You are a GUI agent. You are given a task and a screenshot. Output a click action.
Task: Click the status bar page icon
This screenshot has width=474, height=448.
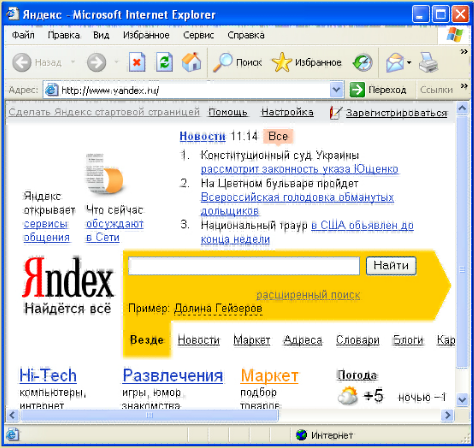pyautogui.click(x=12, y=435)
